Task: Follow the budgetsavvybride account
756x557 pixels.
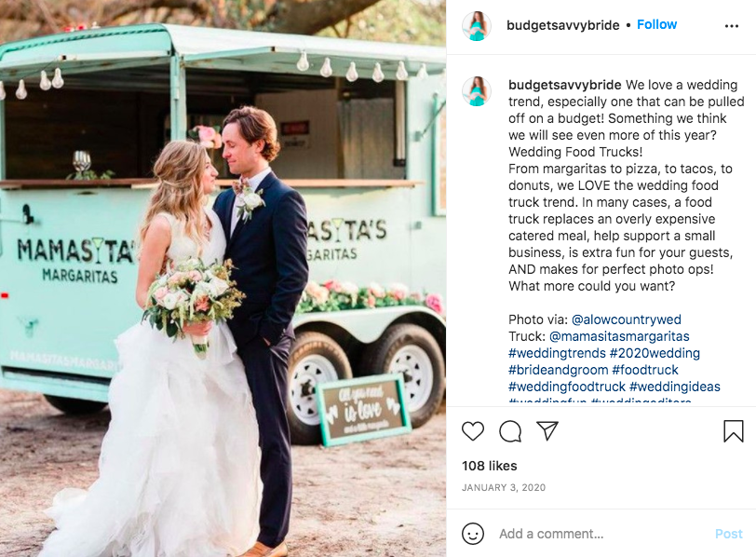Action: [x=656, y=24]
